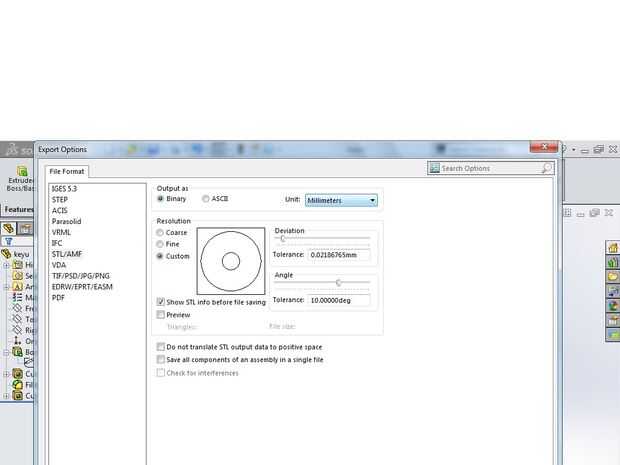Select Parasolid file format
Image resolution: width=620 pixels, height=465 pixels.
(66, 221)
